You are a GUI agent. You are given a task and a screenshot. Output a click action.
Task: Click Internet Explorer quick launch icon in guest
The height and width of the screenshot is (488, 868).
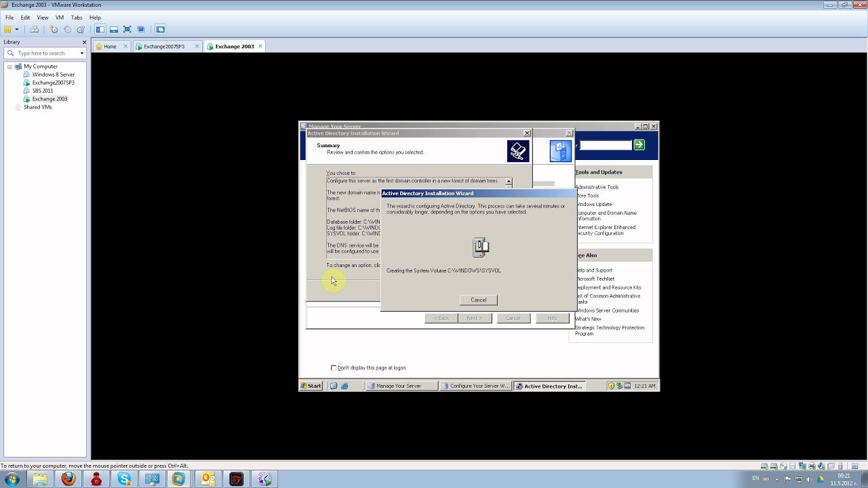click(x=344, y=386)
